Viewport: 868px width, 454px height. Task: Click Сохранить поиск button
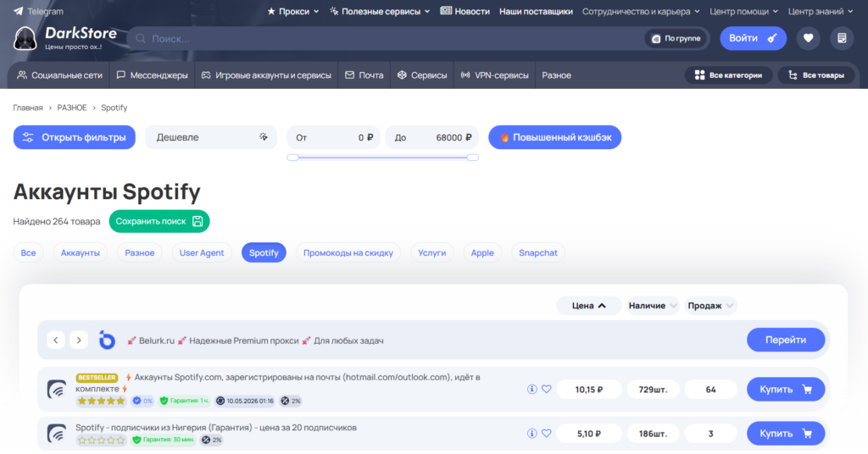(159, 221)
